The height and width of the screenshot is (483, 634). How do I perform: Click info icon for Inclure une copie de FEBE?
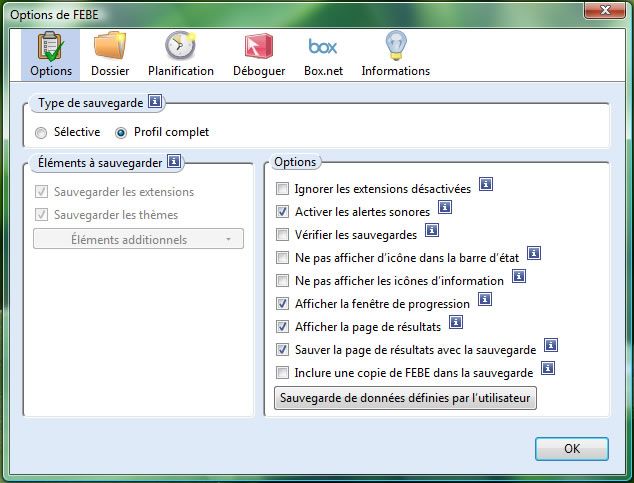click(x=548, y=368)
